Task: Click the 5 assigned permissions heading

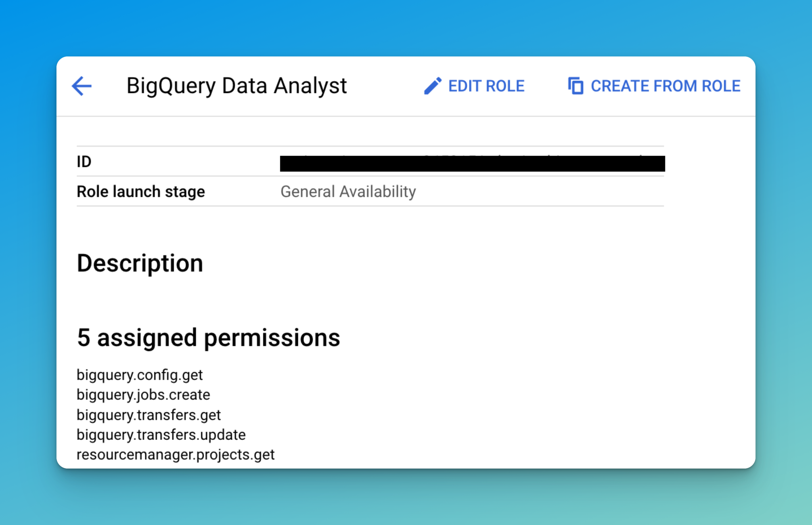Action: point(209,337)
